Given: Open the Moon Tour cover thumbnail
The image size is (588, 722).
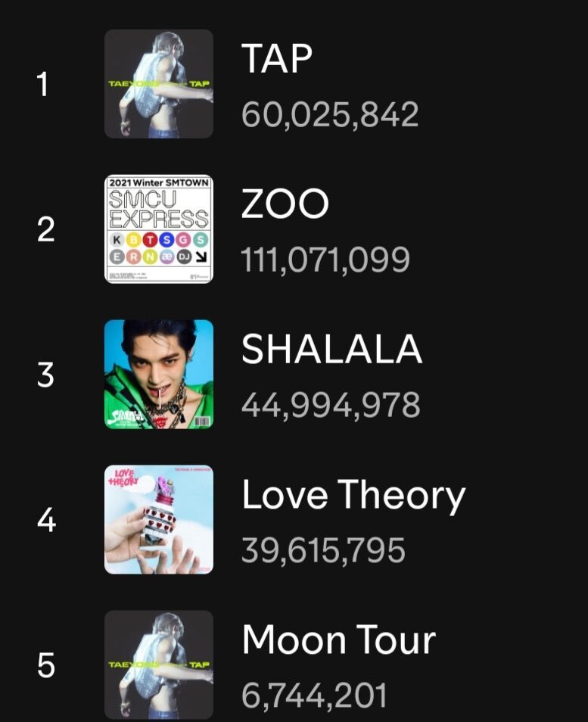Looking at the screenshot, I should click(159, 665).
